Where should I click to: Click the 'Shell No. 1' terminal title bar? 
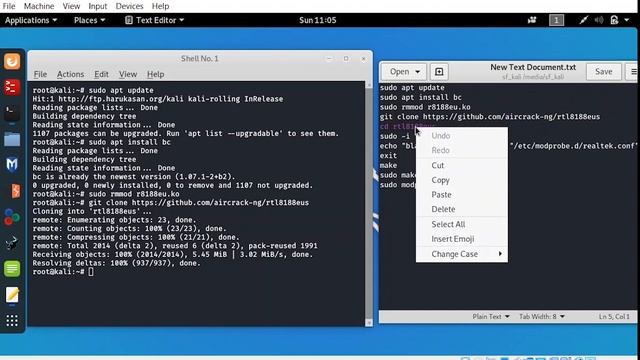click(x=200, y=58)
